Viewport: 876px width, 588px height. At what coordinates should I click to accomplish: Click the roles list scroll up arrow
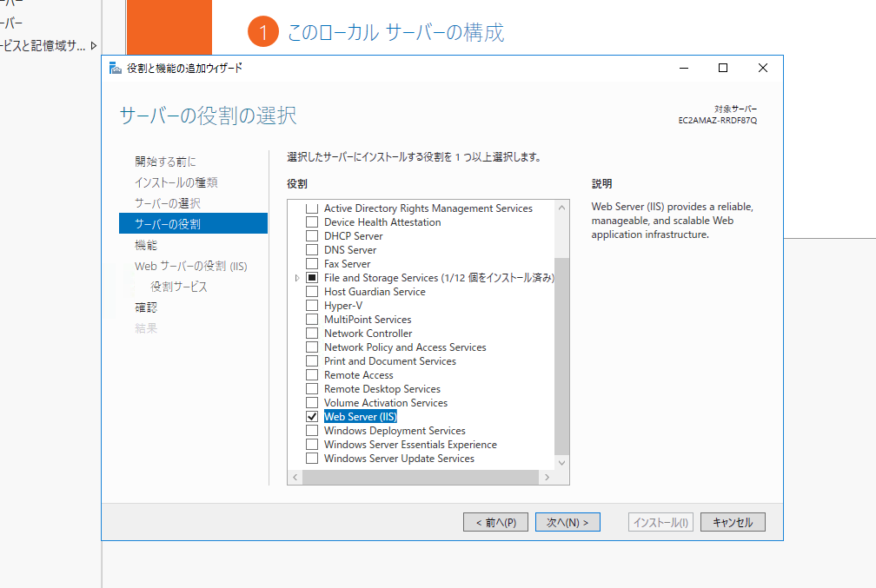(562, 208)
